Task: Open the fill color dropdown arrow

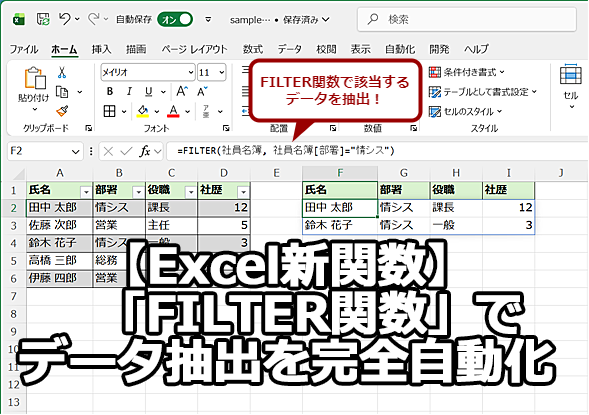Action: pos(157,112)
